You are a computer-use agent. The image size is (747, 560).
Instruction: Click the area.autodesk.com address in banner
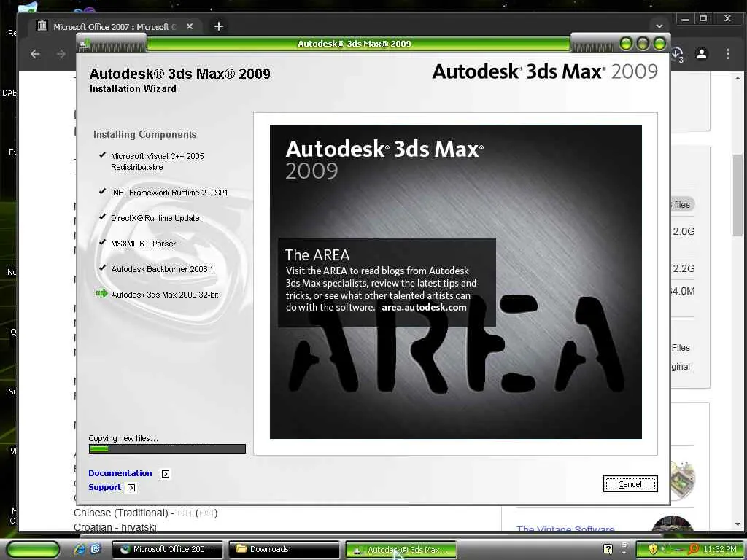click(x=424, y=308)
